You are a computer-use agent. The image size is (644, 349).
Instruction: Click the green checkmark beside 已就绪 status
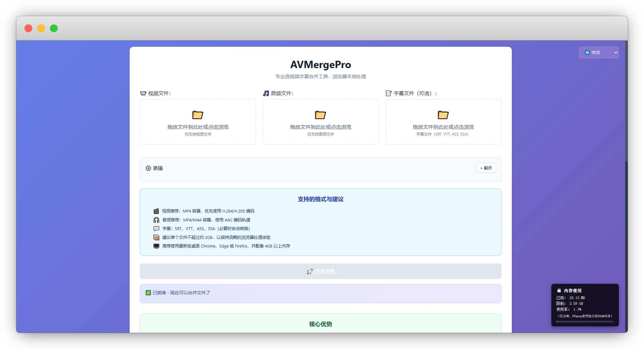(148, 293)
